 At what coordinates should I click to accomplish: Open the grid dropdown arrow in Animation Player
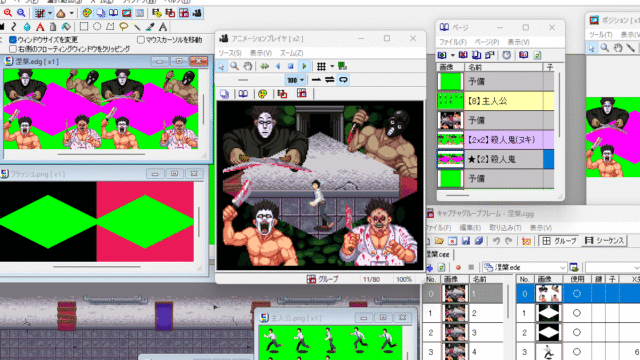click(332, 66)
